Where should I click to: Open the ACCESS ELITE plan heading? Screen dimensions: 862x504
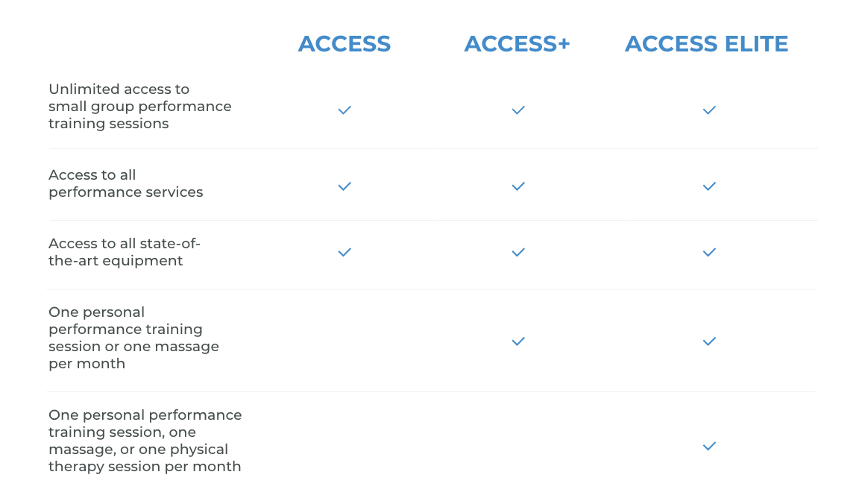706,44
